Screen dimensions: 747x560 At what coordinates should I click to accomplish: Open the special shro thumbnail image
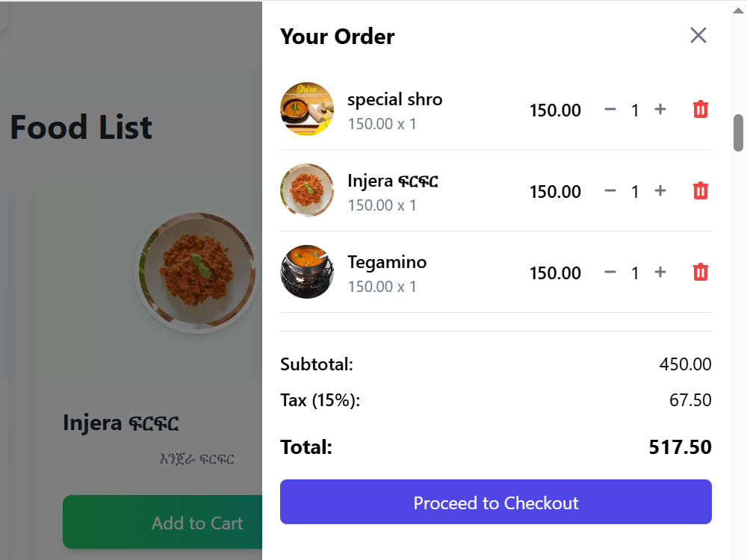pos(307,109)
